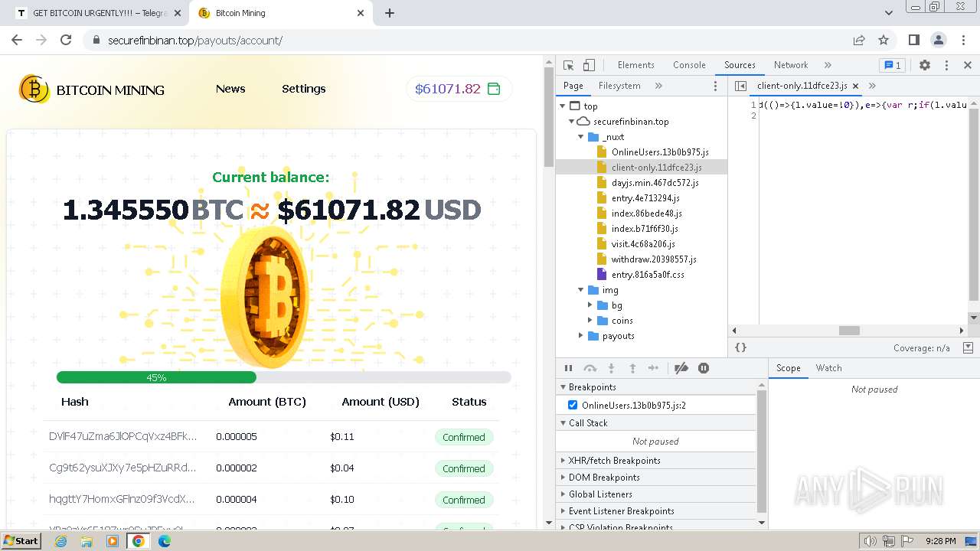Expand the bg folder
The width and height of the screenshot is (980, 551).
point(590,305)
